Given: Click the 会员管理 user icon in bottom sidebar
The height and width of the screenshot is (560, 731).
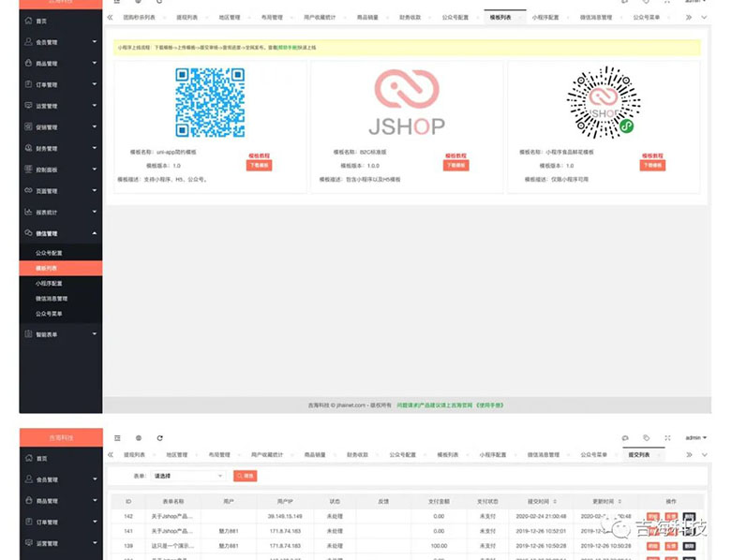Looking at the screenshot, I should coord(29,479).
